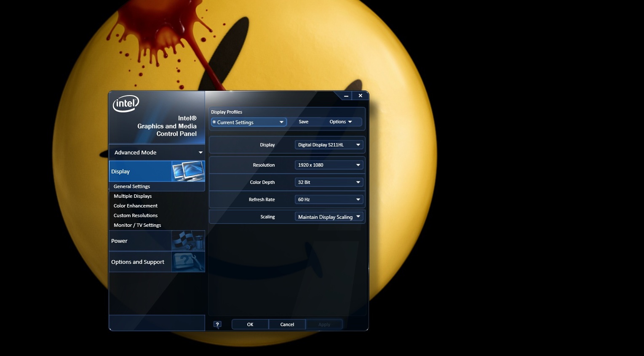
Task: Open Color Enhancement settings
Action: [136, 206]
